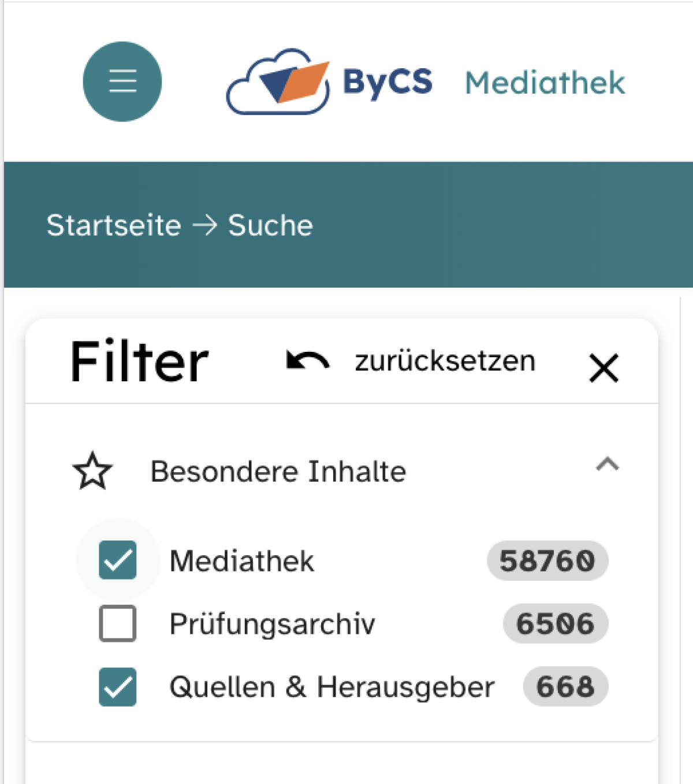Open the hamburger menu button

pyautogui.click(x=122, y=81)
